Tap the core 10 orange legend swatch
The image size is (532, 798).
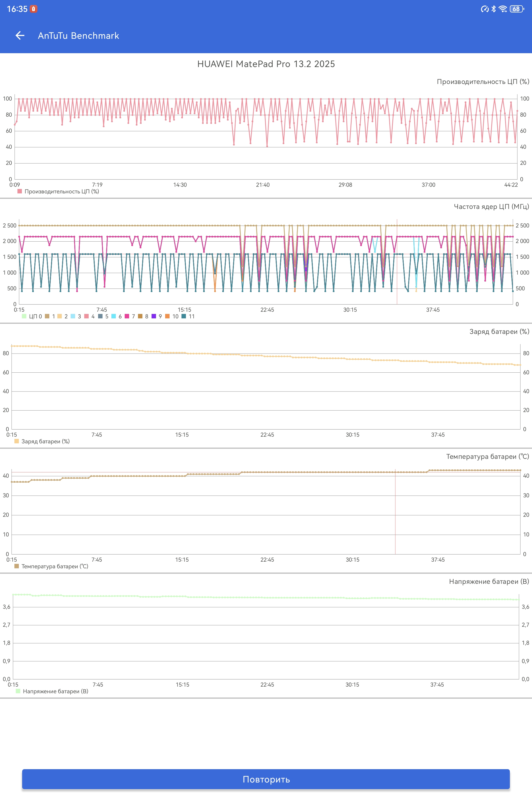pyautogui.click(x=167, y=316)
